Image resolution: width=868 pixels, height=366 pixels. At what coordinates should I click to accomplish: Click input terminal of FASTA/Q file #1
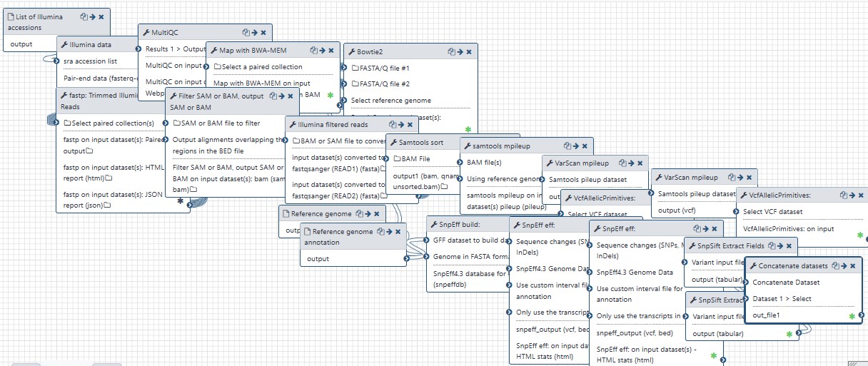coord(344,68)
